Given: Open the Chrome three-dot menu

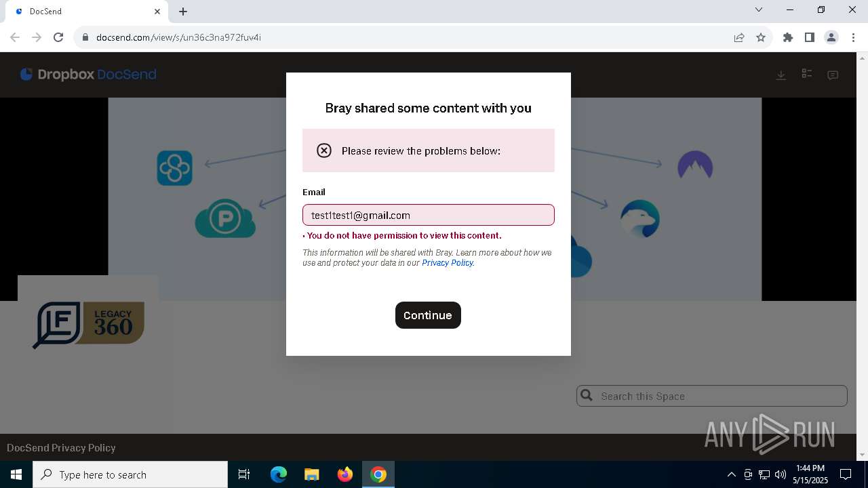Looking at the screenshot, I should pos(853,37).
